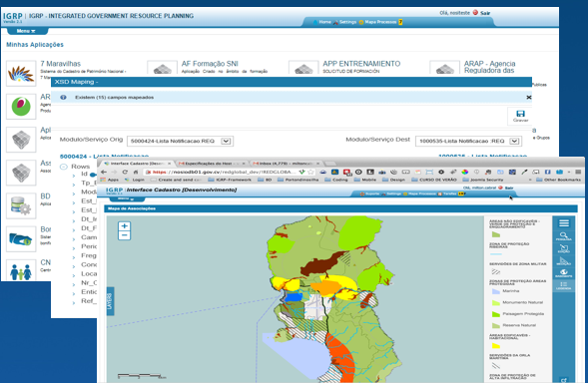Open the vertical LAYERS tab on map
The width and height of the screenshot is (588, 383).
110,301
